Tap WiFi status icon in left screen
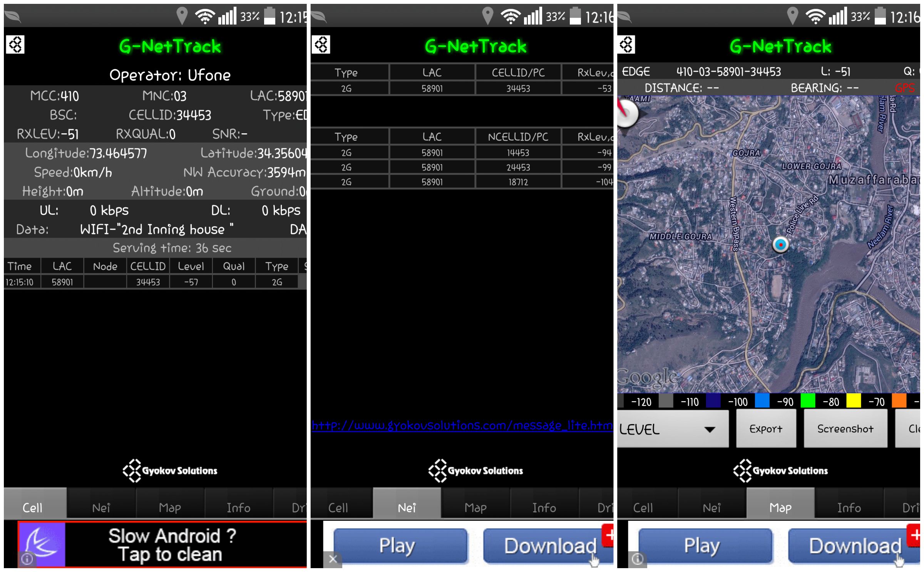924x572 pixels. coord(205,17)
